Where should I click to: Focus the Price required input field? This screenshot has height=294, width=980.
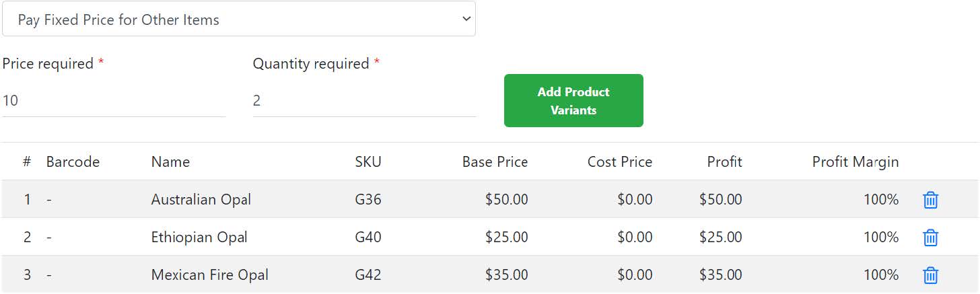(x=114, y=101)
